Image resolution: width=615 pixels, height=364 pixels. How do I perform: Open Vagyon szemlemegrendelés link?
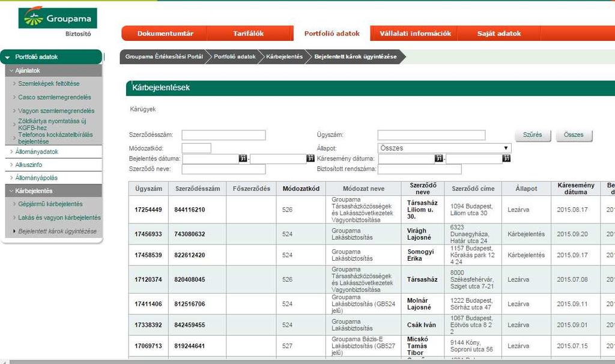pos(56,111)
